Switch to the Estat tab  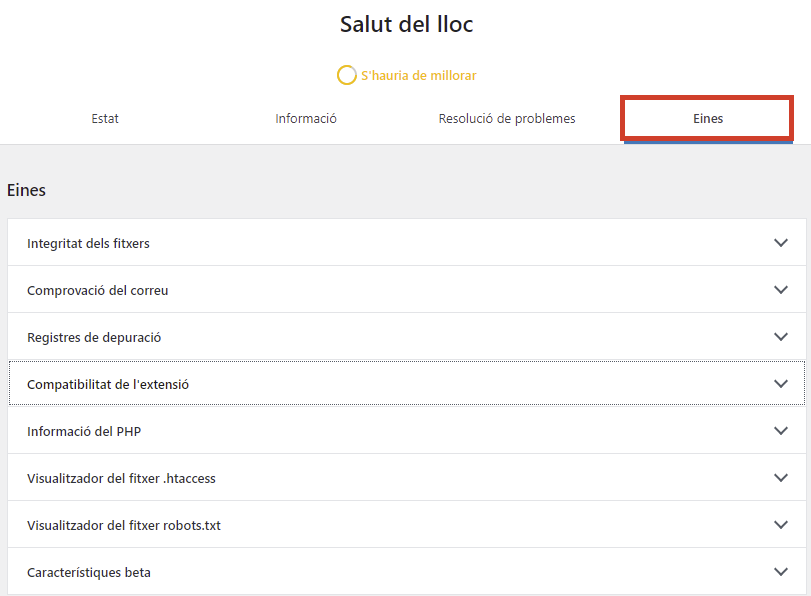[105, 118]
